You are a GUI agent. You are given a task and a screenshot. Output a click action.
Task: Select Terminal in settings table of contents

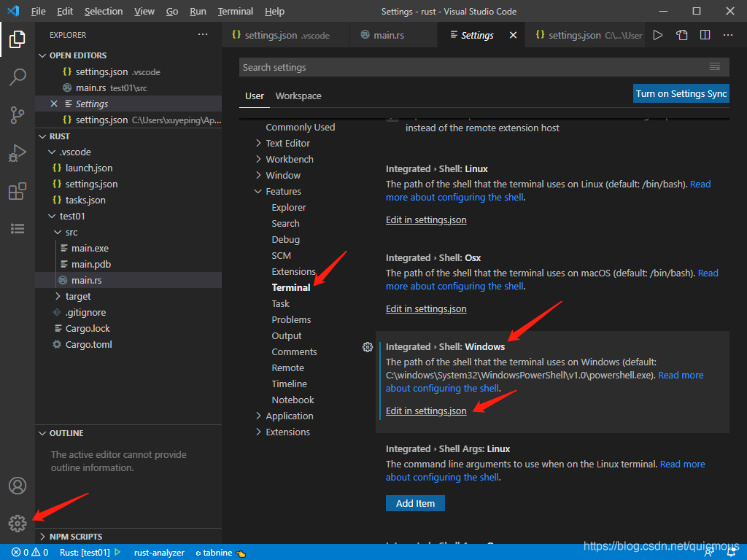click(x=290, y=287)
